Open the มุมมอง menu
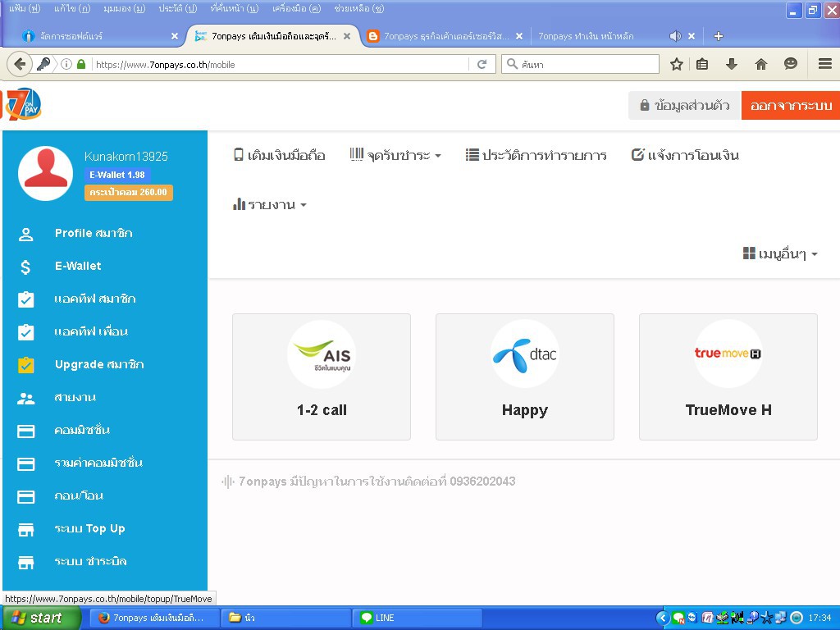 coord(125,8)
